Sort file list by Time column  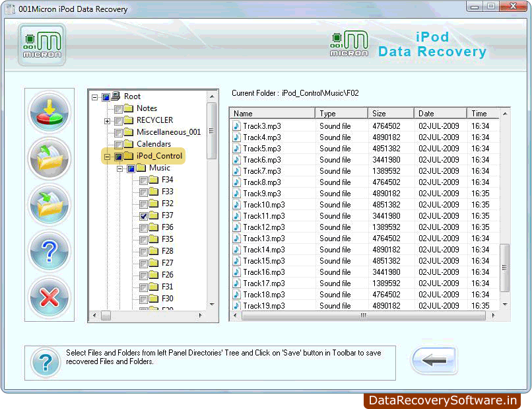(483, 114)
